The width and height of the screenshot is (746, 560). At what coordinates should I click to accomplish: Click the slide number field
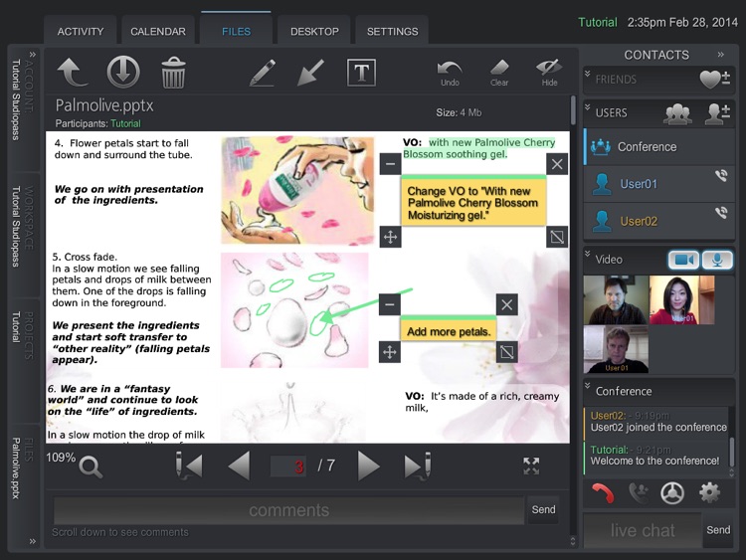click(x=289, y=466)
